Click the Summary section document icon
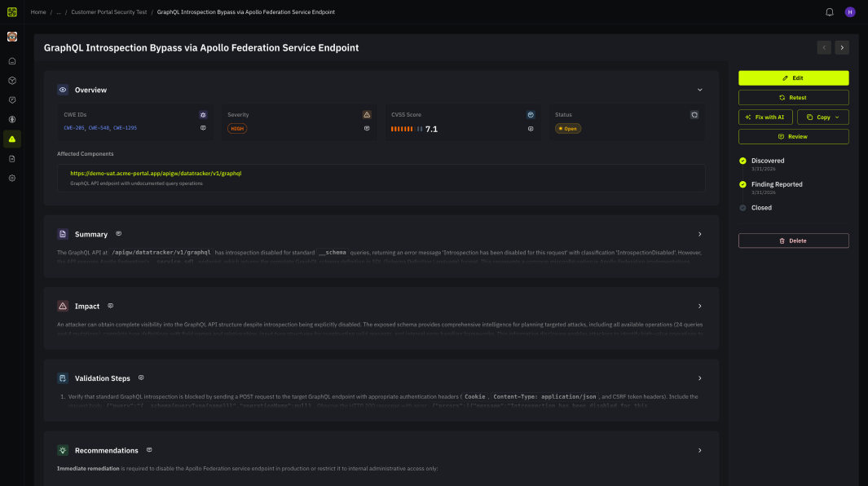The height and width of the screenshot is (486, 868). 63,234
